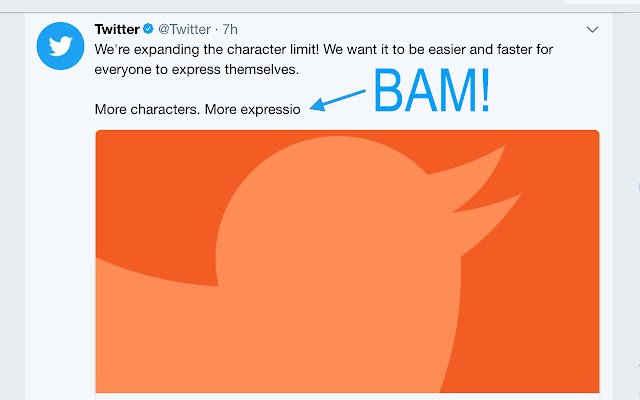The width and height of the screenshot is (640, 400).
Task: Click the blue verified badge
Action: 148,29
